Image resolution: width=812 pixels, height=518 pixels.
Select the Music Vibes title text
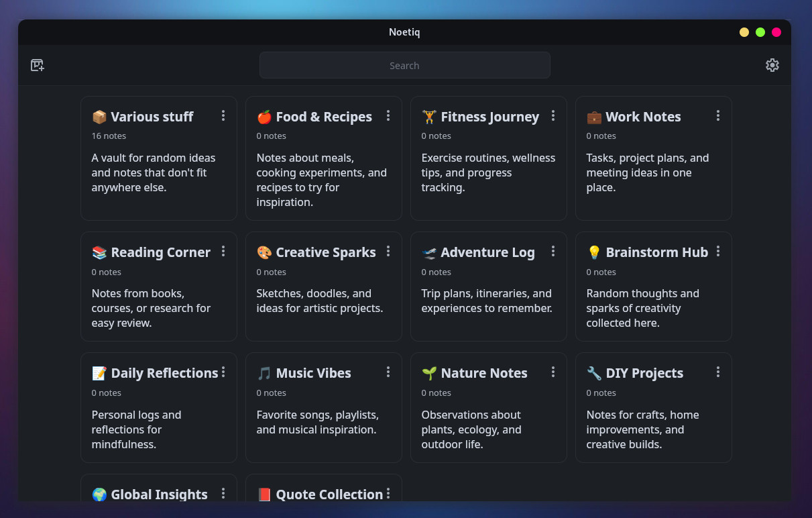click(x=314, y=373)
